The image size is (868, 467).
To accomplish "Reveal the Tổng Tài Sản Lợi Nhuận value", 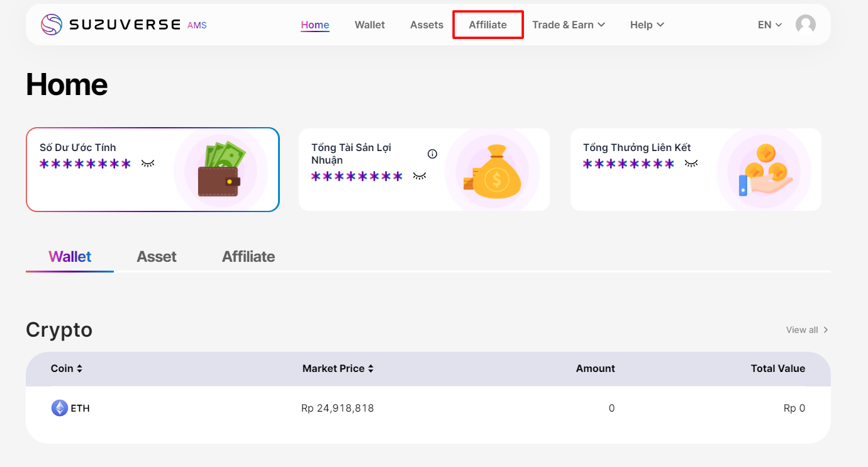I will coord(420,176).
